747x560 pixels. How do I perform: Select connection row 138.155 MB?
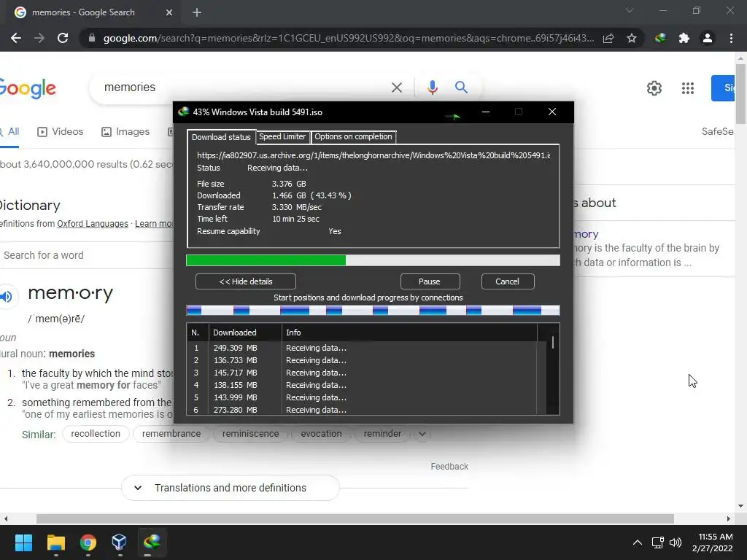pos(362,385)
